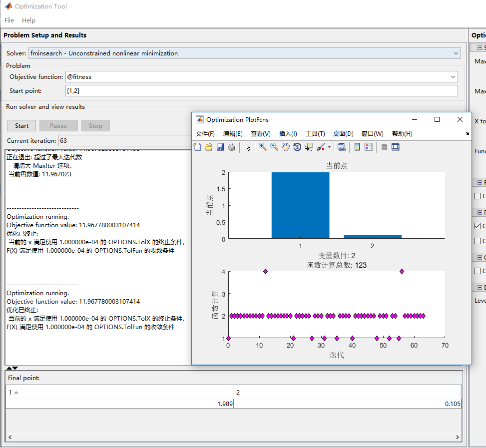Open the 编辑(E) menu
The height and width of the screenshot is (448, 486).
pyautogui.click(x=233, y=133)
